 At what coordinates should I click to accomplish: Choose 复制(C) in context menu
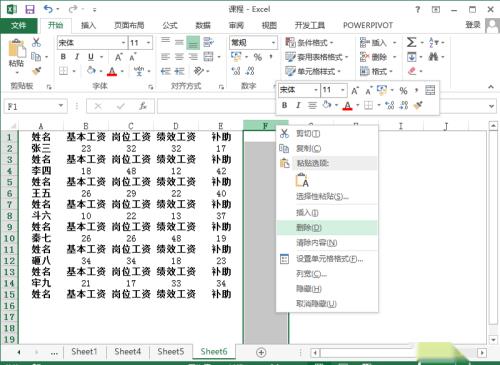[327, 148]
